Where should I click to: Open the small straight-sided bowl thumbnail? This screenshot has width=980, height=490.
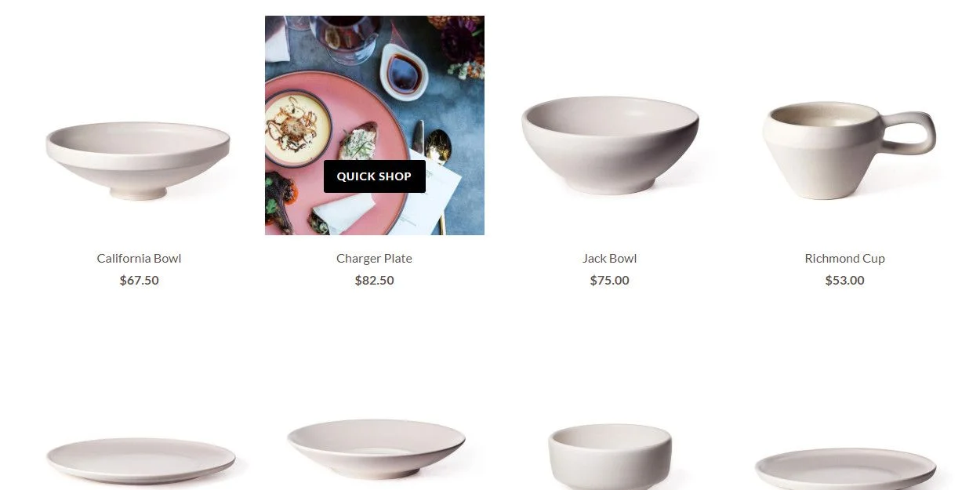click(609, 457)
